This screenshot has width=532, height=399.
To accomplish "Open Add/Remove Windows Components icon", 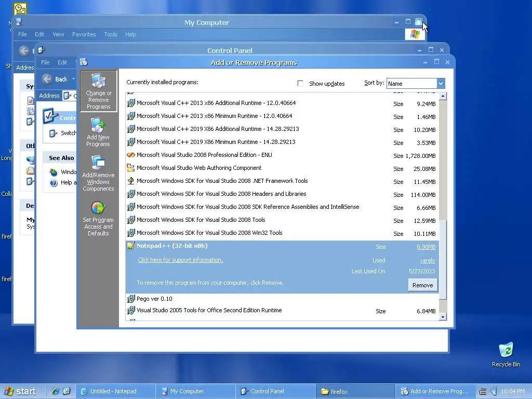I will point(98,174).
